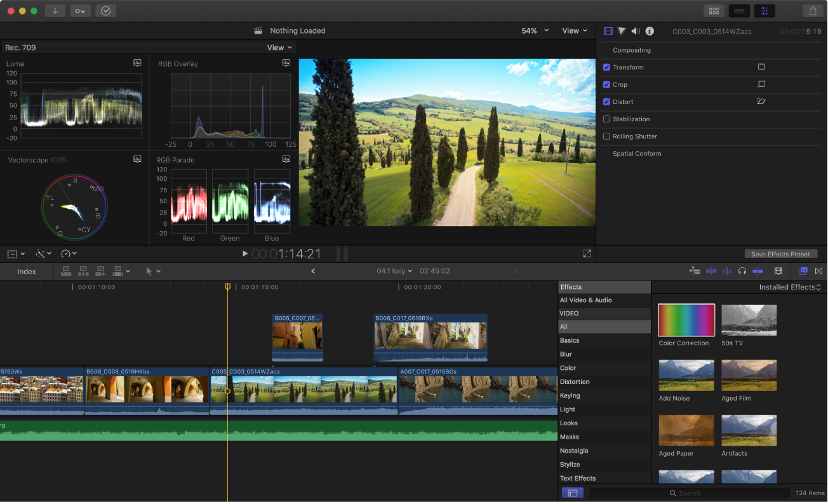The image size is (828, 504).
Task: Click the Share button in the toolbar
Action: (x=812, y=10)
